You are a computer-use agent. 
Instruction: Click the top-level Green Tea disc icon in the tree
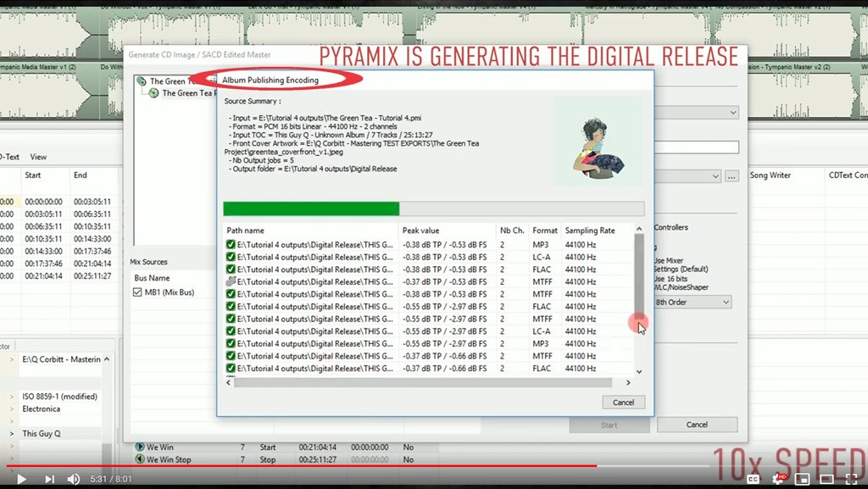coord(142,81)
